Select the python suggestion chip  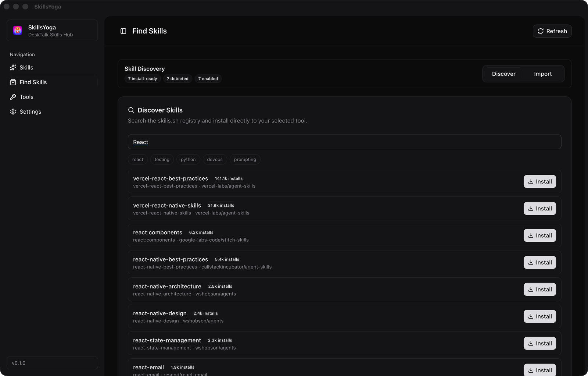pyautogui.click(x=188, y=160)
